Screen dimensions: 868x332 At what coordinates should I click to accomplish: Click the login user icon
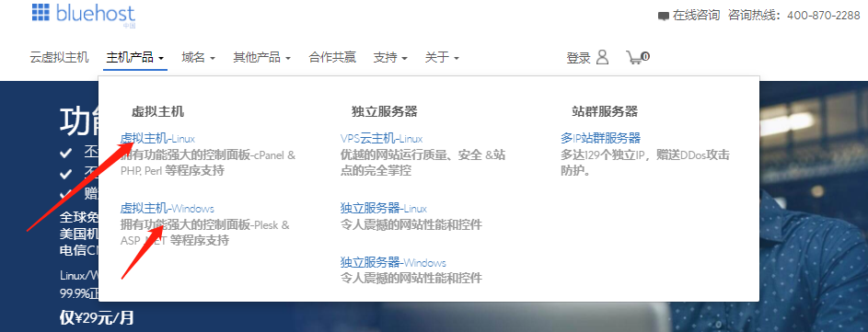click(x=602, y=57)
